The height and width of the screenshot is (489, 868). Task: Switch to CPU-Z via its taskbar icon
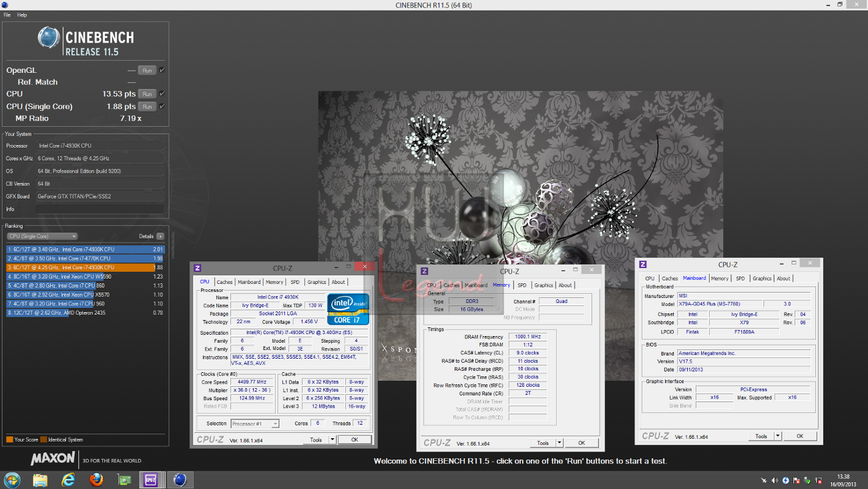pos(151,480)
